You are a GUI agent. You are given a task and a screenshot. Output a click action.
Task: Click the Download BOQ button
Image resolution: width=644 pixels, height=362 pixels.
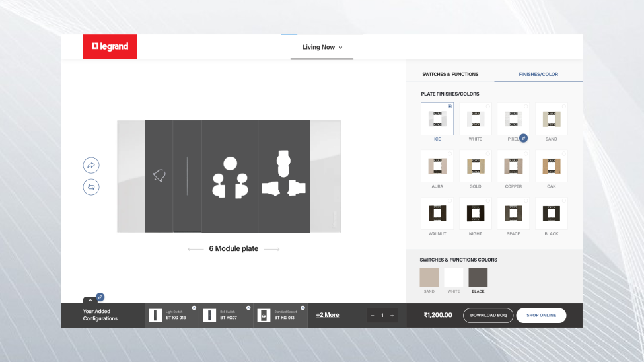click(488, 315)
